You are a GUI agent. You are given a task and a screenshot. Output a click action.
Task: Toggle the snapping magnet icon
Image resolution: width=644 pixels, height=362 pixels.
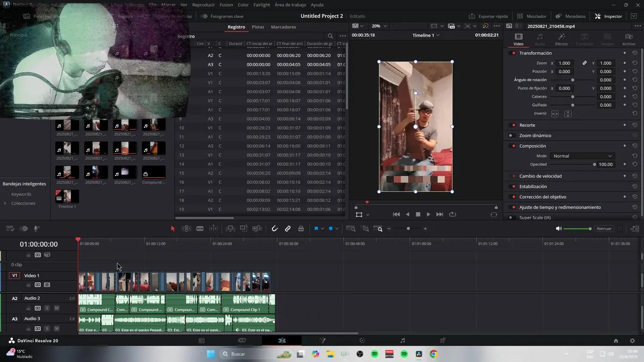point(275,228)
